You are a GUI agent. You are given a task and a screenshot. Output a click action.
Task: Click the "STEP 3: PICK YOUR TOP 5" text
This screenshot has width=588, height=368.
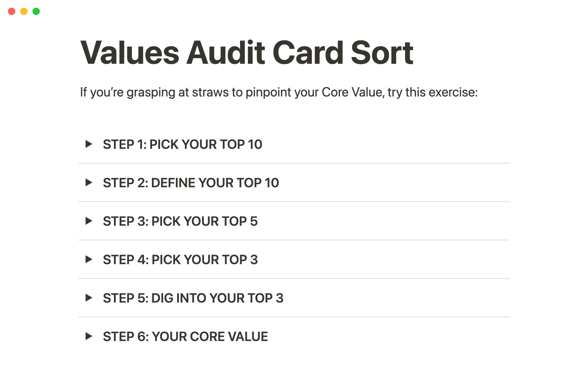[x=180, y=221]
